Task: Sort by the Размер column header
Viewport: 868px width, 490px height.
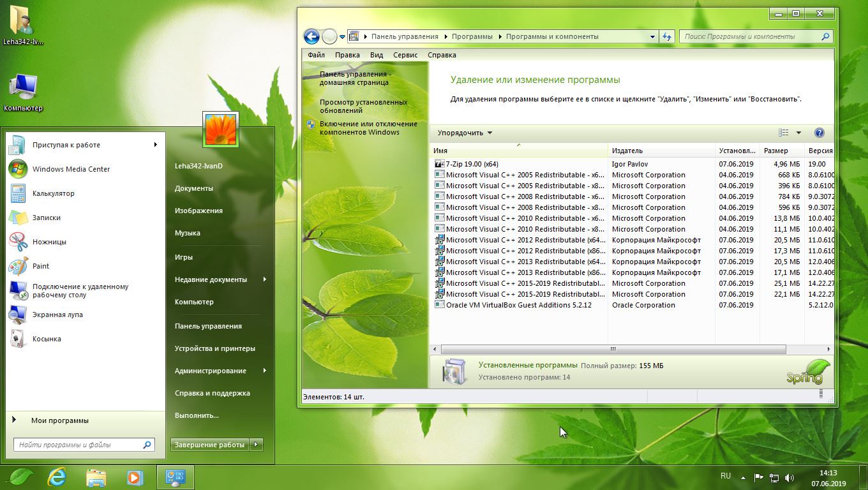Action: [x=782, y=151]
